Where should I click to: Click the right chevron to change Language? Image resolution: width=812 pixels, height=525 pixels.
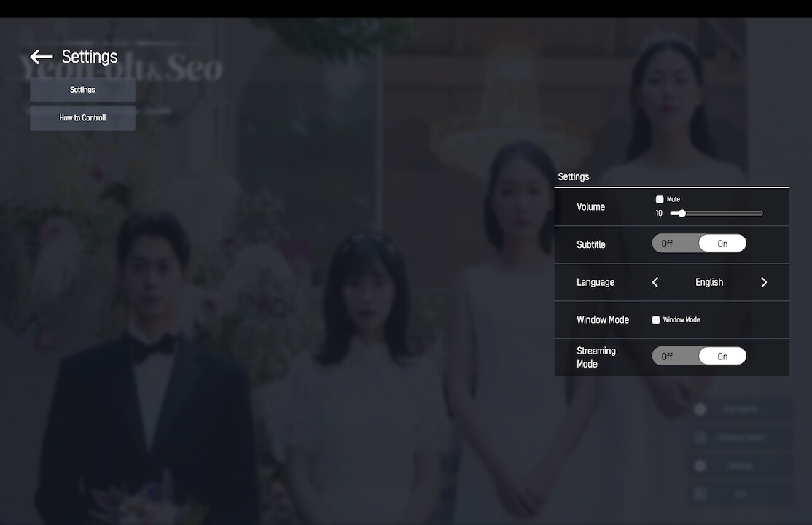(x=764, y=282)
